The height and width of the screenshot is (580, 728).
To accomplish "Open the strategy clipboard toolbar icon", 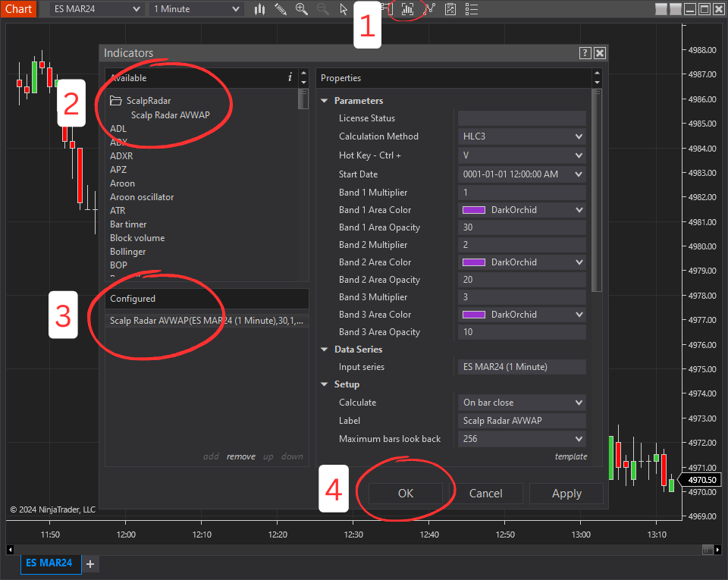I will click(x=450, y=9).
